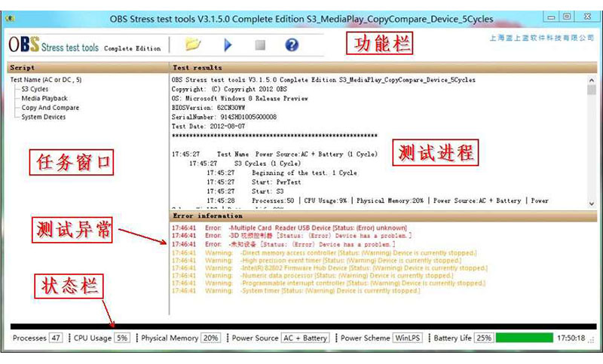
Task: Click CPU Usage value 5% in status bar
Action: [122, 338]
